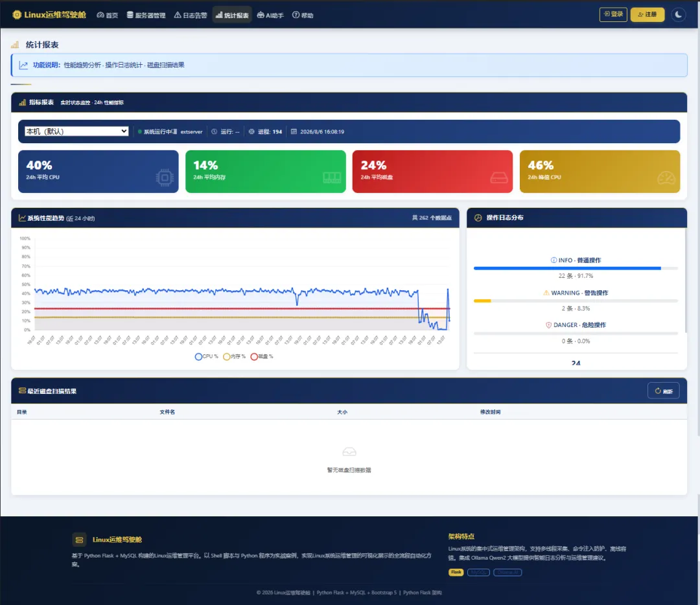Click the 操作日志分布 panel scrollbar
This screenshot has width=700, height=605.
coord(685,281)
